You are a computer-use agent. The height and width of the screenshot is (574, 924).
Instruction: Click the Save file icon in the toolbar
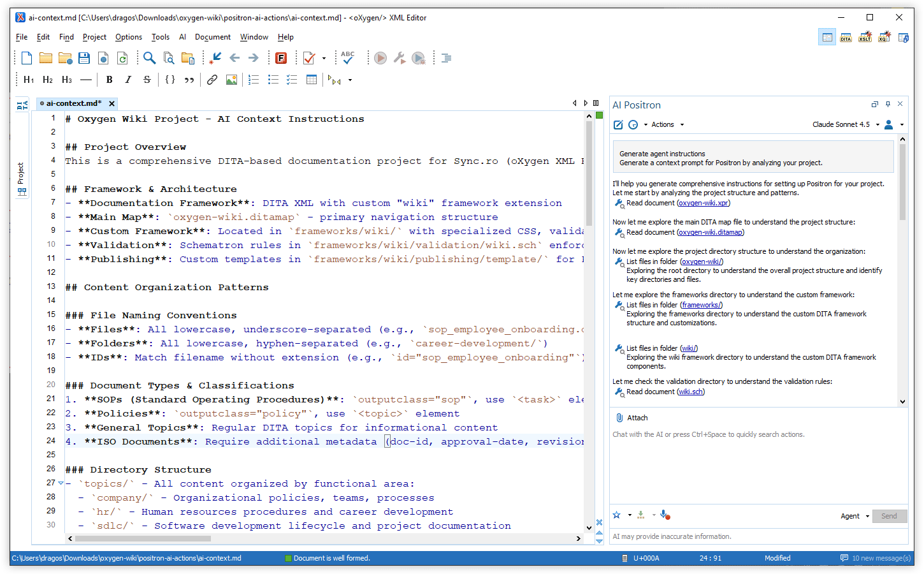[84, 58]
